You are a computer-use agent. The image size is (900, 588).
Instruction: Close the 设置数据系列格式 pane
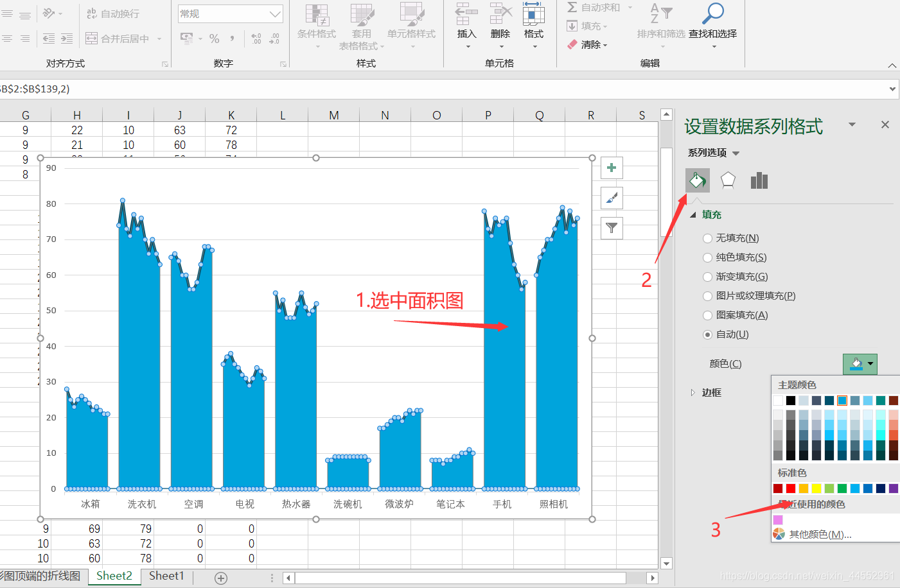click(885, 125)
